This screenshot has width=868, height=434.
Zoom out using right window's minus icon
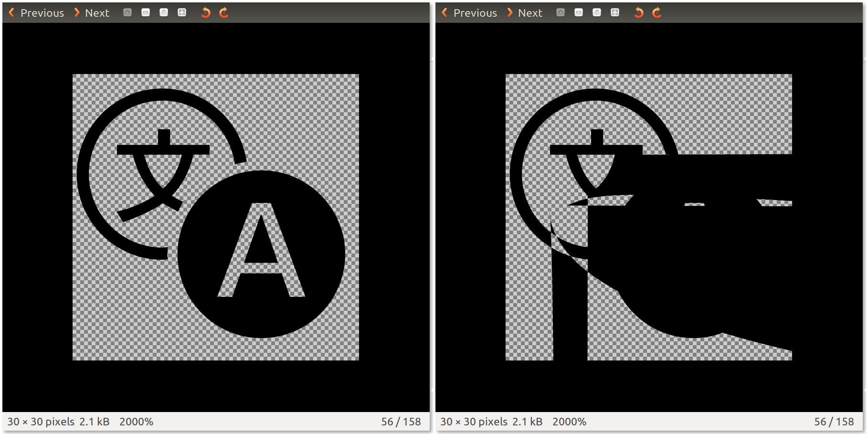point(579,12)
